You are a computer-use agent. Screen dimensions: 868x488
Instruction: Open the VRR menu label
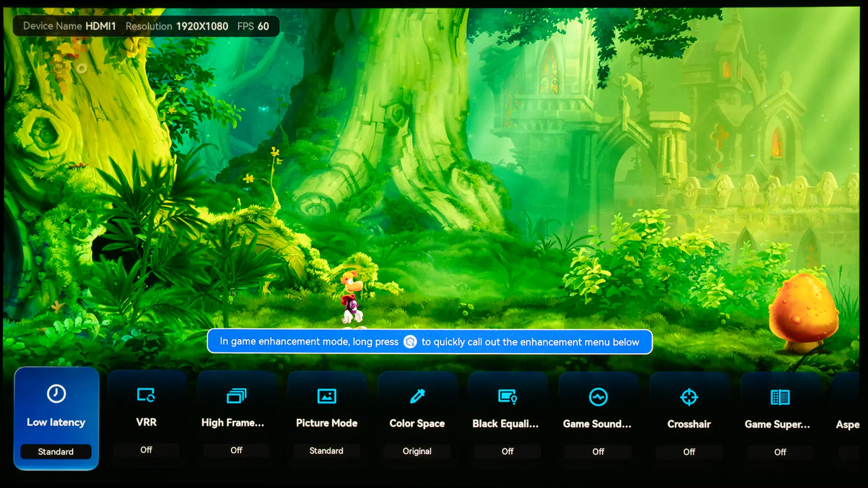(x=146, y=422)
